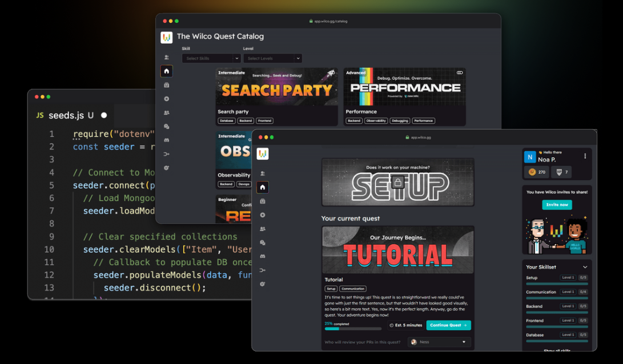Screen dimensions: 623x364
Task: Click the Invite now button
Action: click(x=557, y=204)
